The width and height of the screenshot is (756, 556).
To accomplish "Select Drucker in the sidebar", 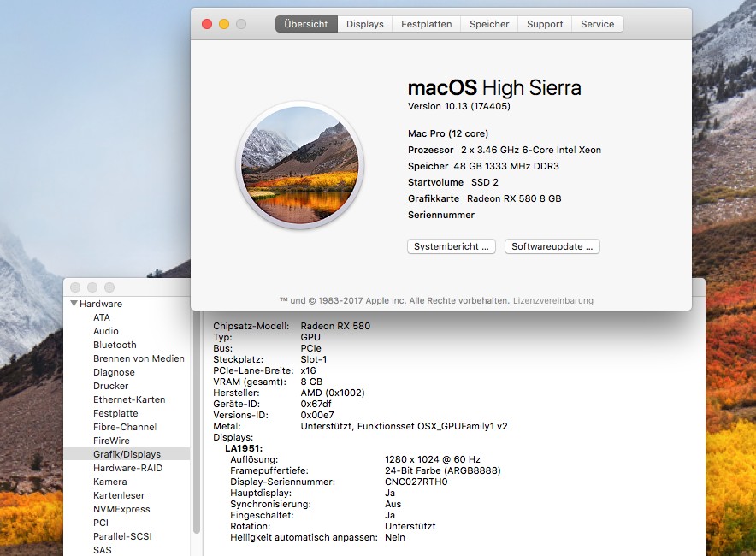I will pos(111,386).
